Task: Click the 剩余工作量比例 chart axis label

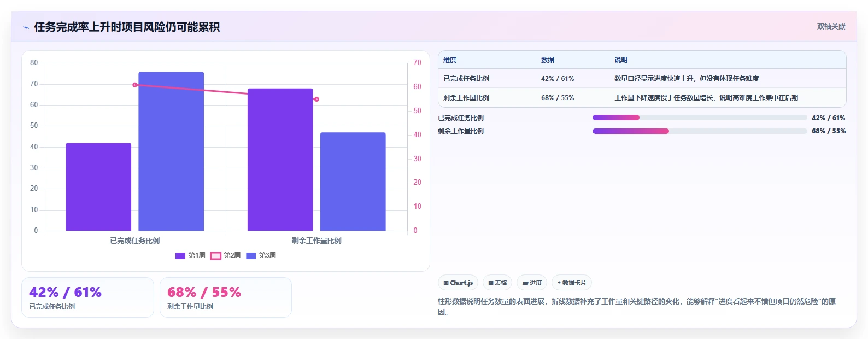Action: pyautogui.click(x=316, y=241)
